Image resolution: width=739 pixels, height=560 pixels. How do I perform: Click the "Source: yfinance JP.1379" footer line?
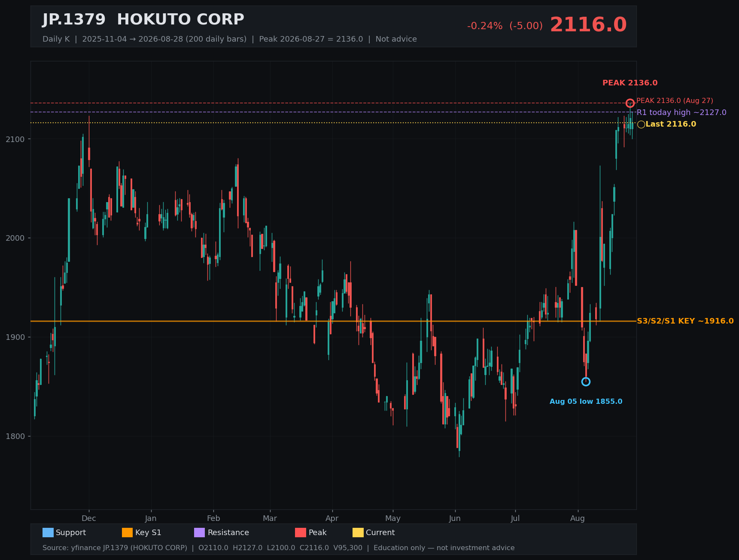(278, 548)
